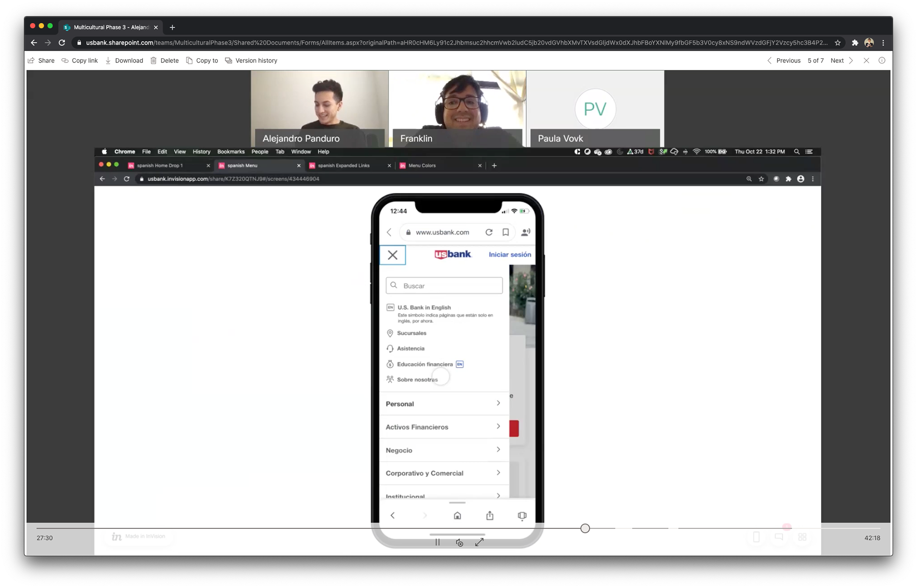
Task: Open the Chrome profile avatar
Action: [x=869, y=42]
